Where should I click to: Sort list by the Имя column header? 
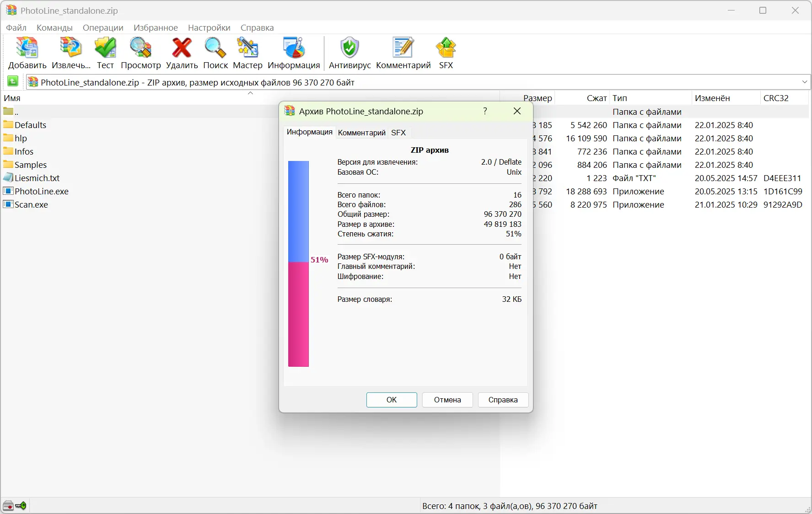pyautogui.click(x=250, y=98)
